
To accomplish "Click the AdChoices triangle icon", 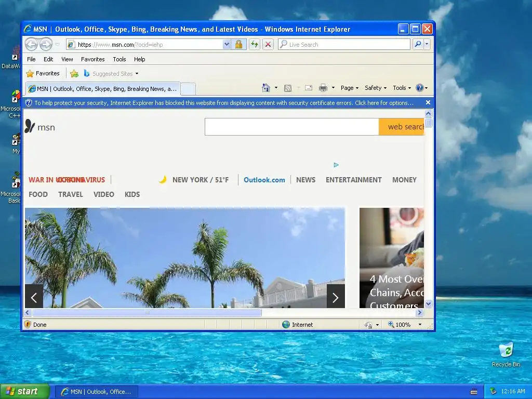I will pos(336,165).
